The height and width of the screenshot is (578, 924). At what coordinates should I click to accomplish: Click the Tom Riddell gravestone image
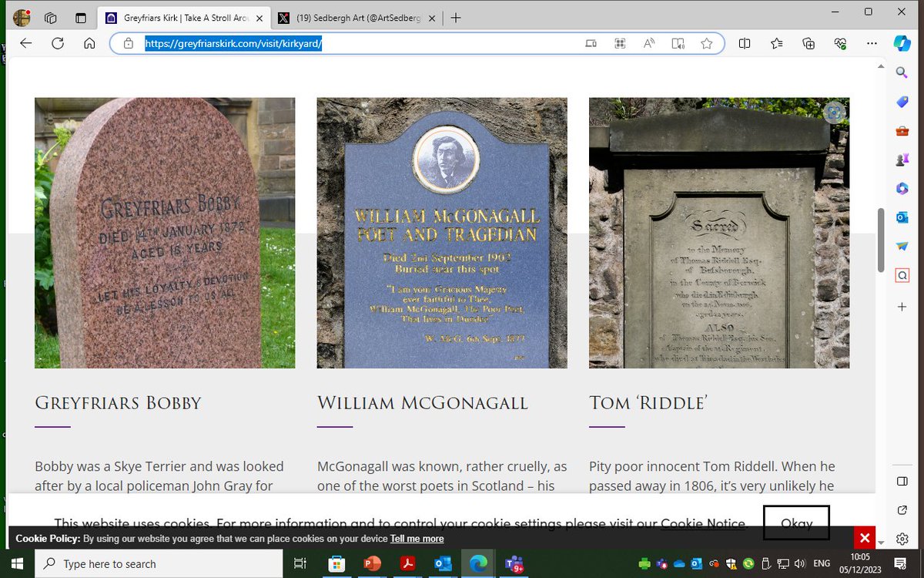pos(719,233)
